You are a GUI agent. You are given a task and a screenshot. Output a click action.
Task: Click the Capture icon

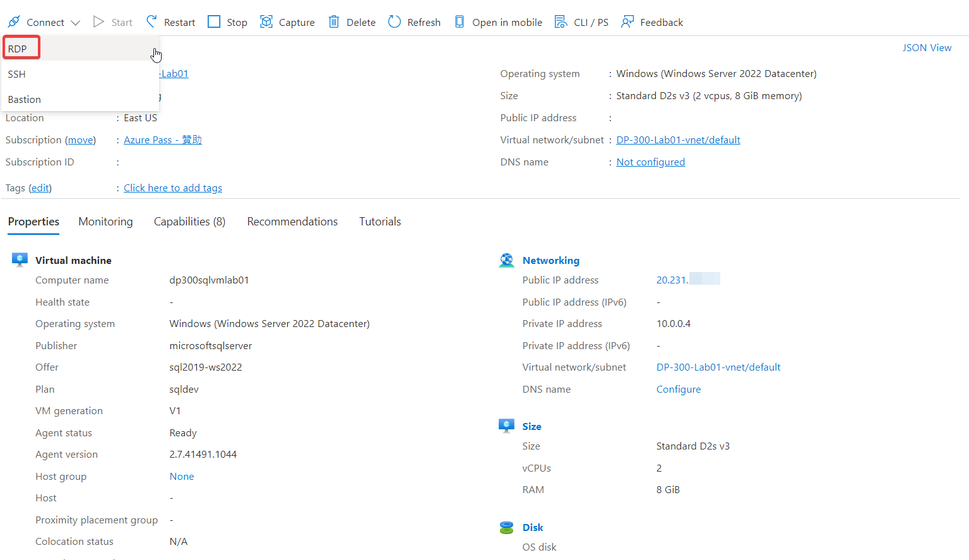click(266, 22)
